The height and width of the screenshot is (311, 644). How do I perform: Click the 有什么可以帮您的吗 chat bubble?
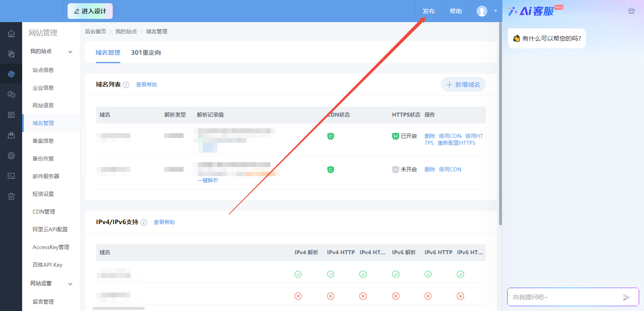click(x=547, y=38)
